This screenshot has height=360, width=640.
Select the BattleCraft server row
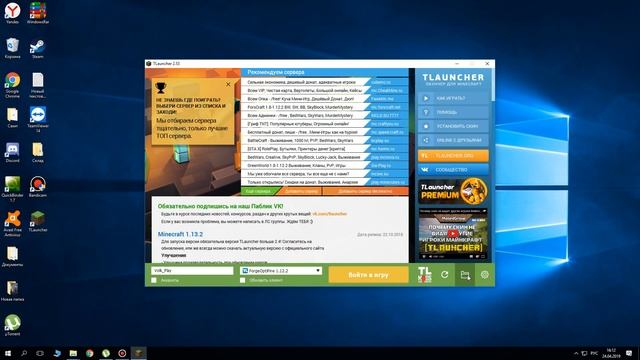point(324,140)
